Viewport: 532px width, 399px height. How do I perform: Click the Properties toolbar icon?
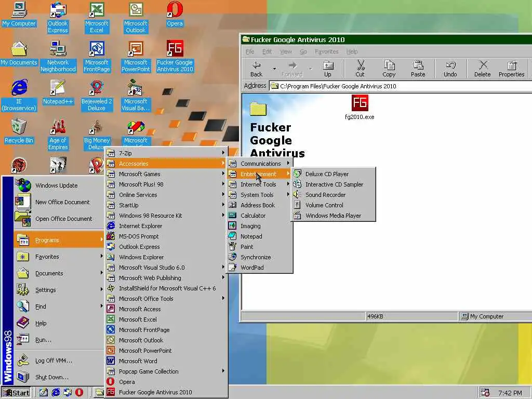click(511, 65)
